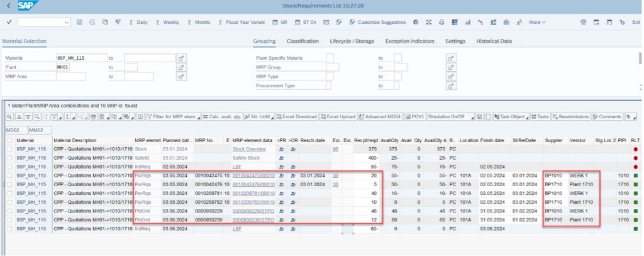The image size is (644, 256).
Task: Click the Customize Suggestions button
Action: click(x=377, y=22)
